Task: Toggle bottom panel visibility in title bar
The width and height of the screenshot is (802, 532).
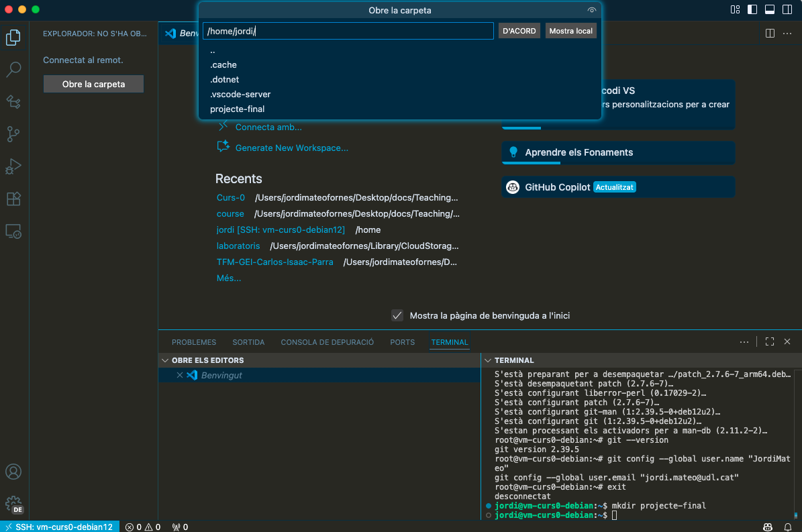Action: [x=770, y=9]
